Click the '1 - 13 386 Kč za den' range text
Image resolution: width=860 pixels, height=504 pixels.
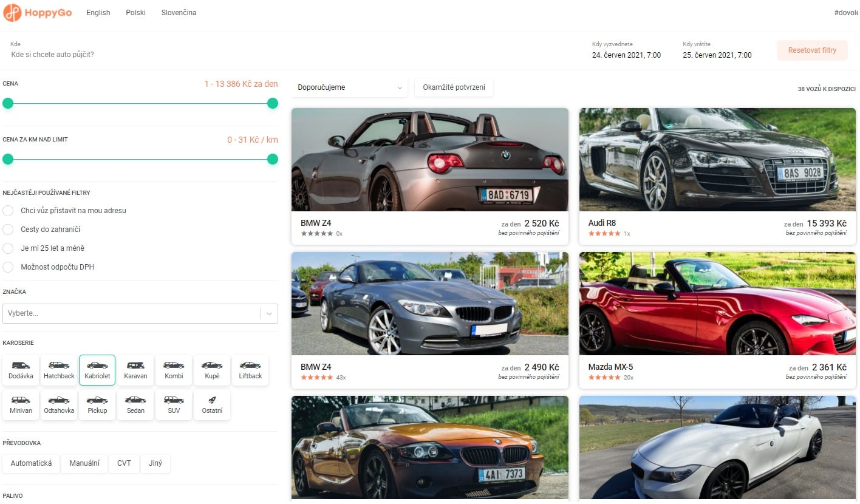tap(241, 84)
